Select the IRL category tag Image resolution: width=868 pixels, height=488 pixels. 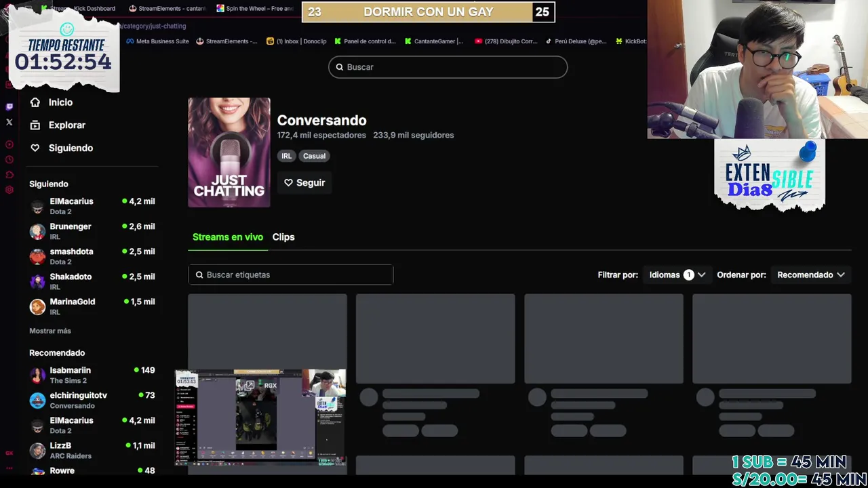[x=287, y=156]
